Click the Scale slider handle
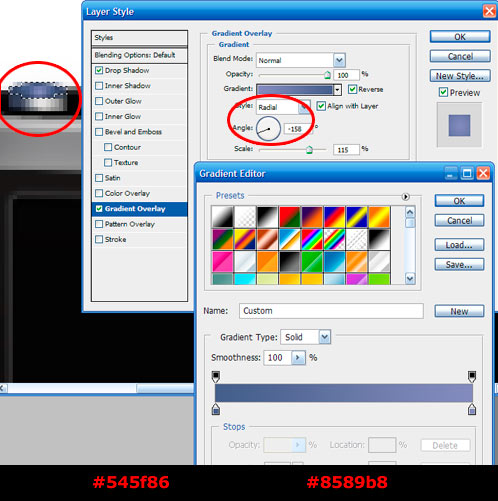This screenshot has height=501, width=498. click(x=309, y=150)
